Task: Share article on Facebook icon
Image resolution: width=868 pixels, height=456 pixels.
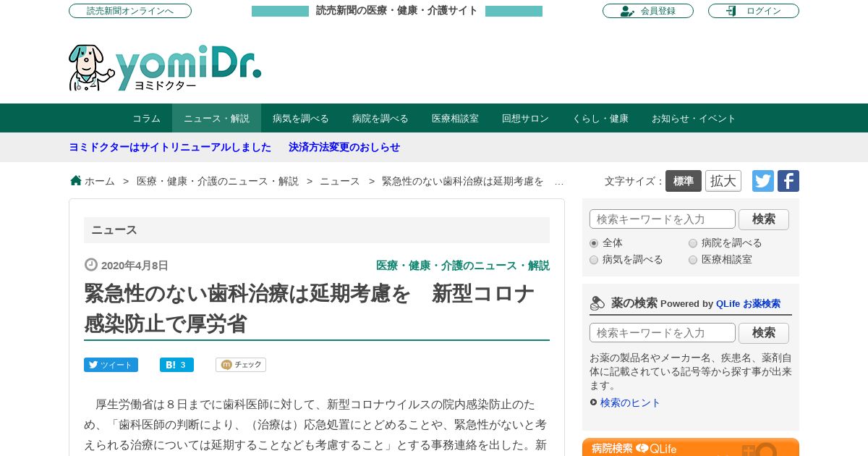Action: (x=788, y=181)
